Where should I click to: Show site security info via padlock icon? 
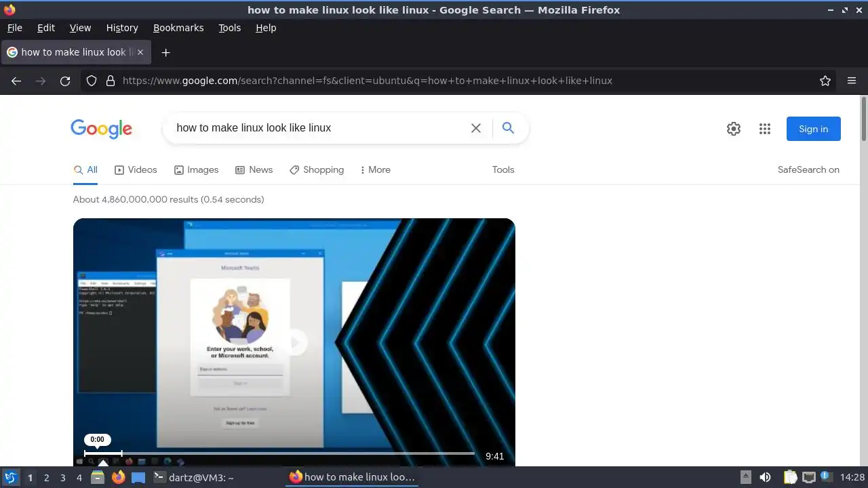pyautogui.click(x=111, y=81)
